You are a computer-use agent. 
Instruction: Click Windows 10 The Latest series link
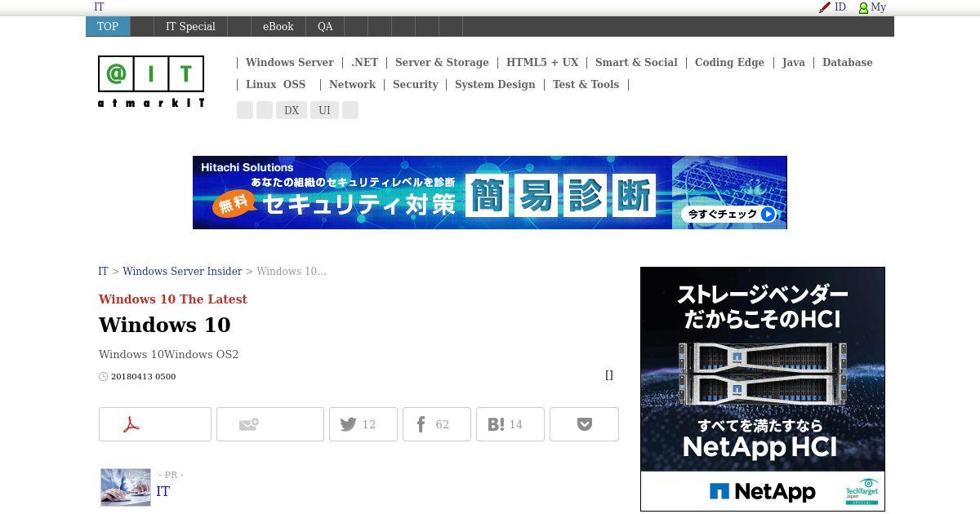click(173, 299)
